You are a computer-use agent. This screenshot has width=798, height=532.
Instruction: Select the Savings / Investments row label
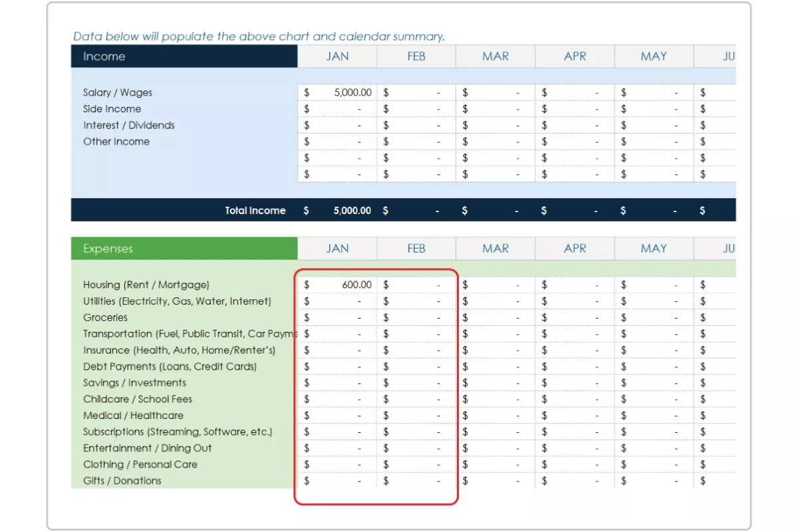(134, 382)
